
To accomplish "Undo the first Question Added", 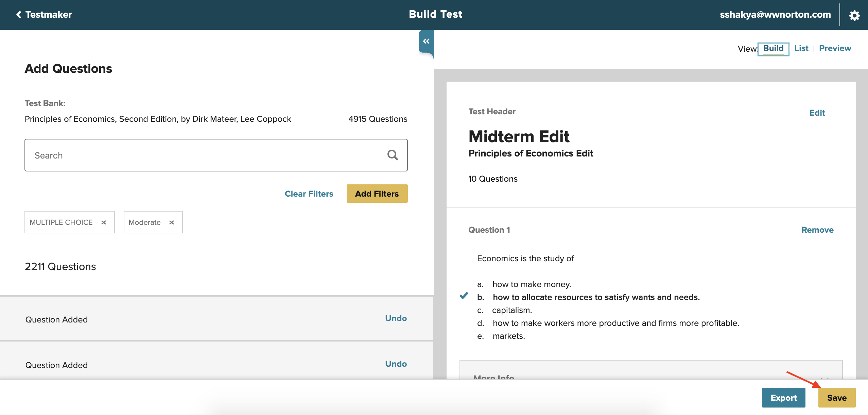I will (x=396, y=318).
